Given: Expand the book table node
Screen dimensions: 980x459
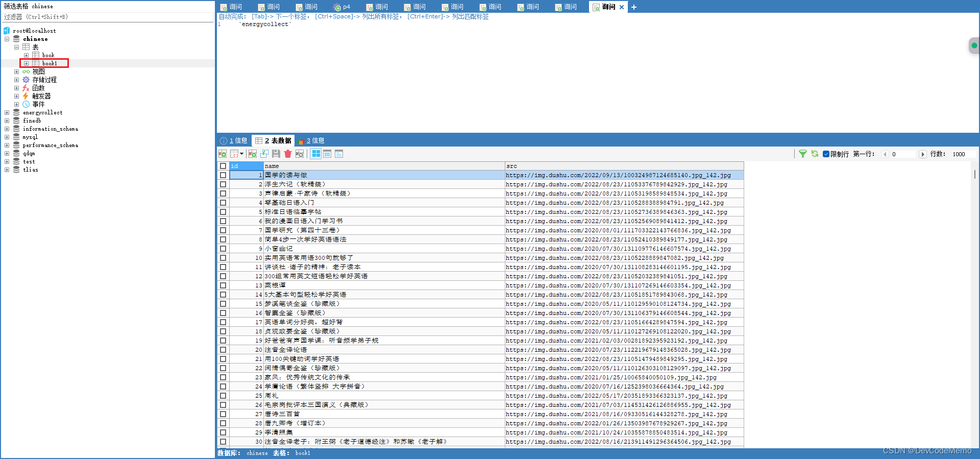Looking at the screenshot, I should coord(26,55).
